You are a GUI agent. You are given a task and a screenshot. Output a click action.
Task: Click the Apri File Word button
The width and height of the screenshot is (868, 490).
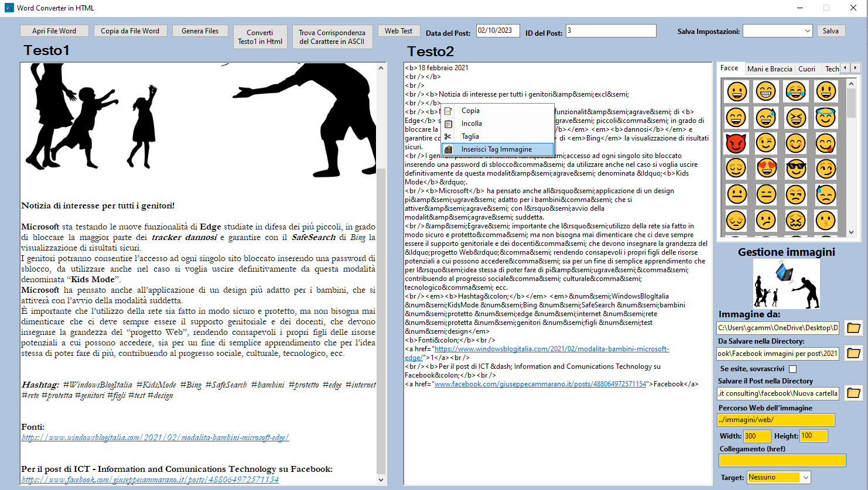click(x=54, y=31)
